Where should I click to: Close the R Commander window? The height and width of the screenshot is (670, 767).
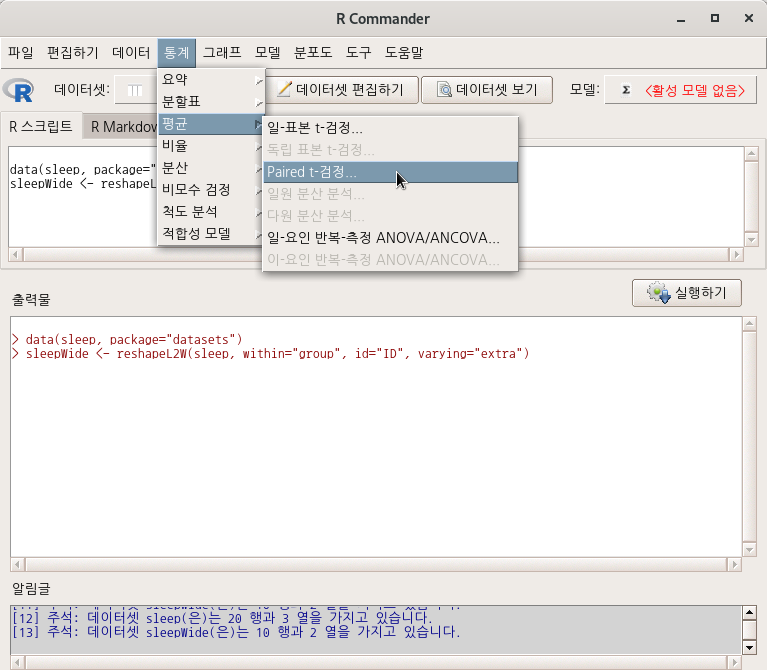(x=748, y=19)
